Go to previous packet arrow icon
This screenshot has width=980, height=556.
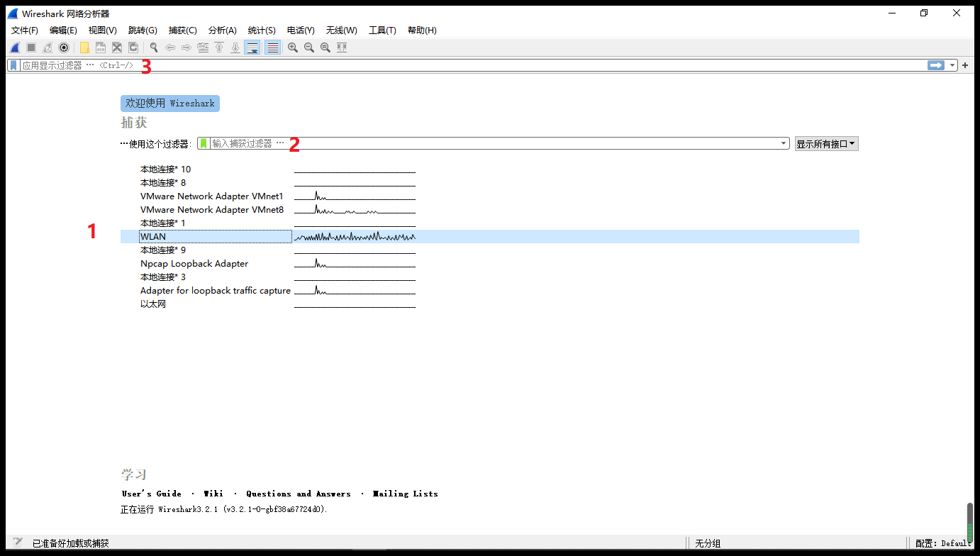click(x=170, y=48)
